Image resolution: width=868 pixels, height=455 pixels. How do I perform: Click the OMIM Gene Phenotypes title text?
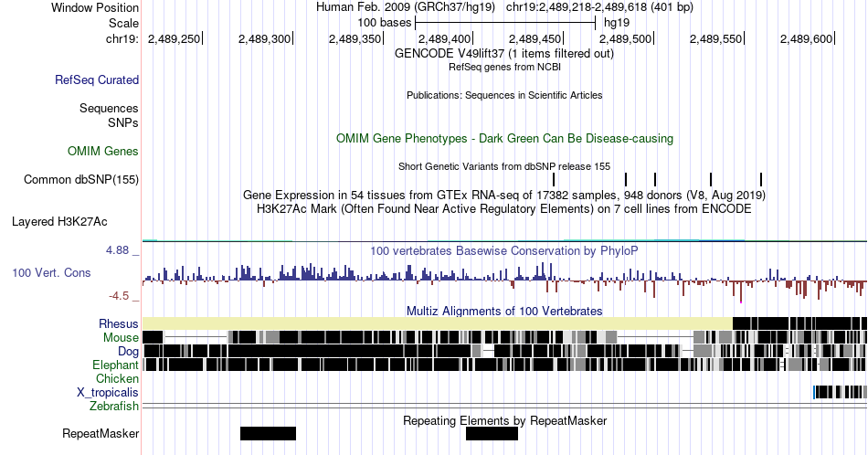tap(504, 138)
